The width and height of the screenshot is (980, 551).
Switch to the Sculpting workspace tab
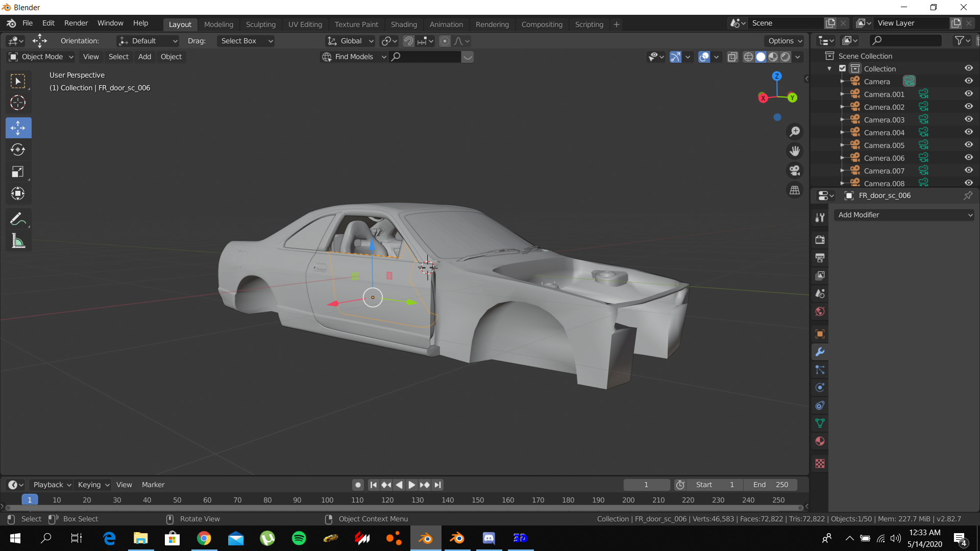[260, 24]
